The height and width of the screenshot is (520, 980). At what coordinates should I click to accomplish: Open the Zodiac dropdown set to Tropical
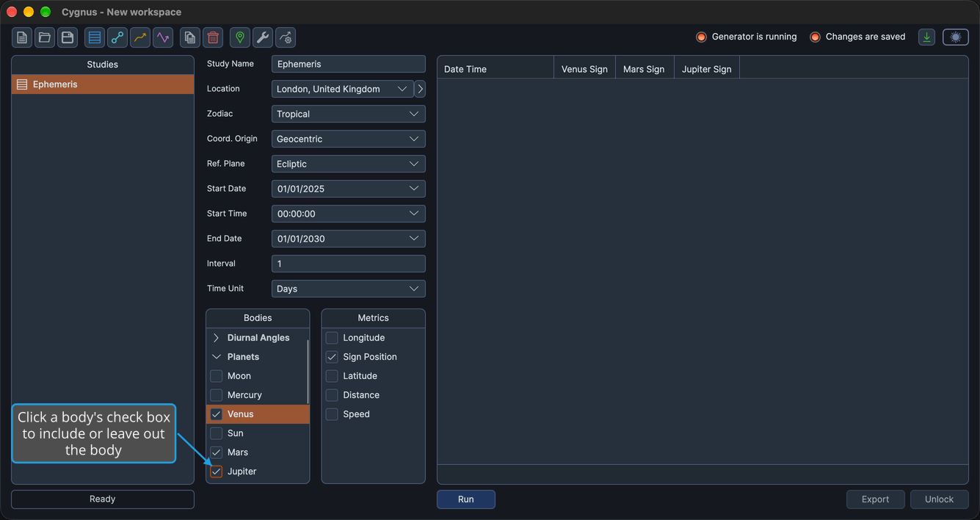[x=349, y=114]
